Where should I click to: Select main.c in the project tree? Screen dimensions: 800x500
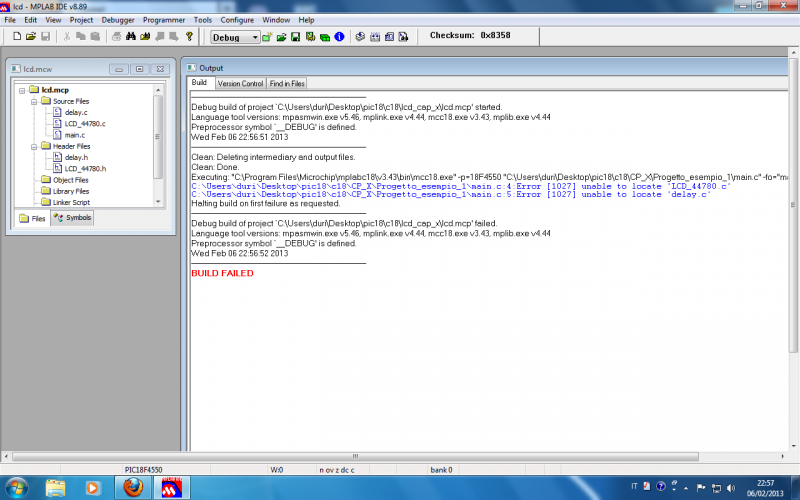(x=74, y=135)
